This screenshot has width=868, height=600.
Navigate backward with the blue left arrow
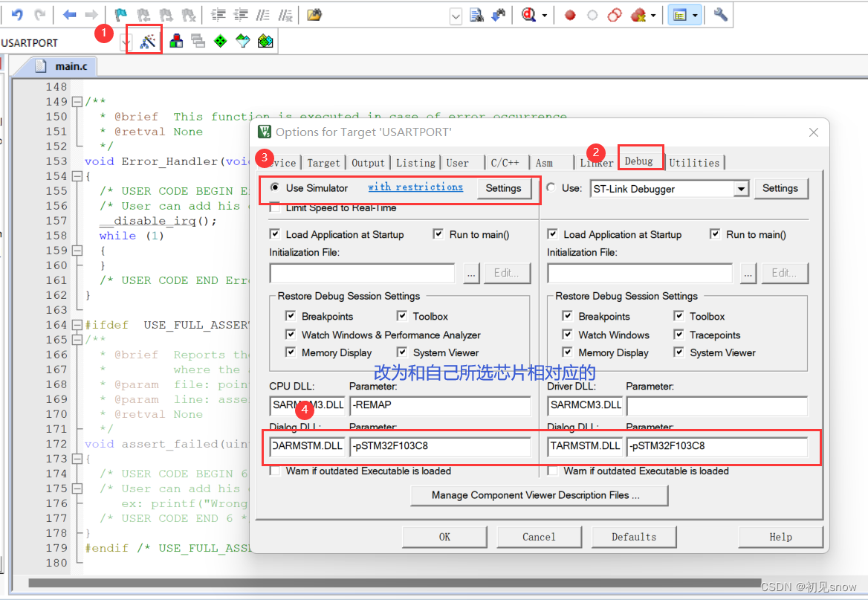tap(69, 15)
